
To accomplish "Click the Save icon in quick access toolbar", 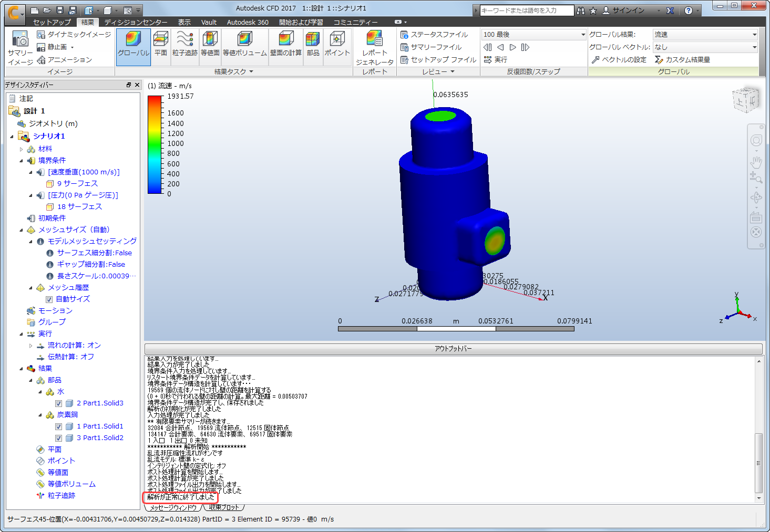I will (60, 11).
